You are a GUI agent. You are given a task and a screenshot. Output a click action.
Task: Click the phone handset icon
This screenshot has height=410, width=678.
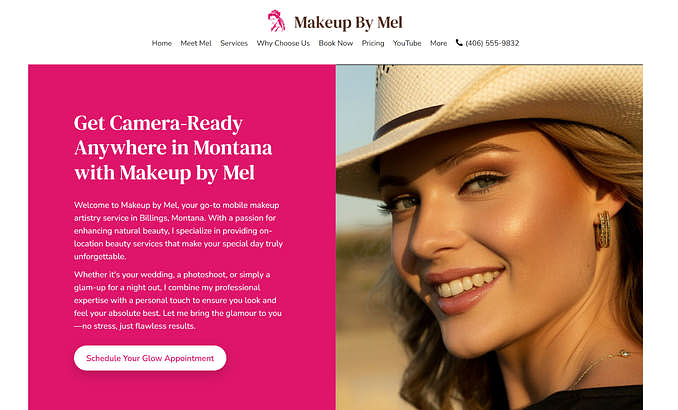[459, 42]
